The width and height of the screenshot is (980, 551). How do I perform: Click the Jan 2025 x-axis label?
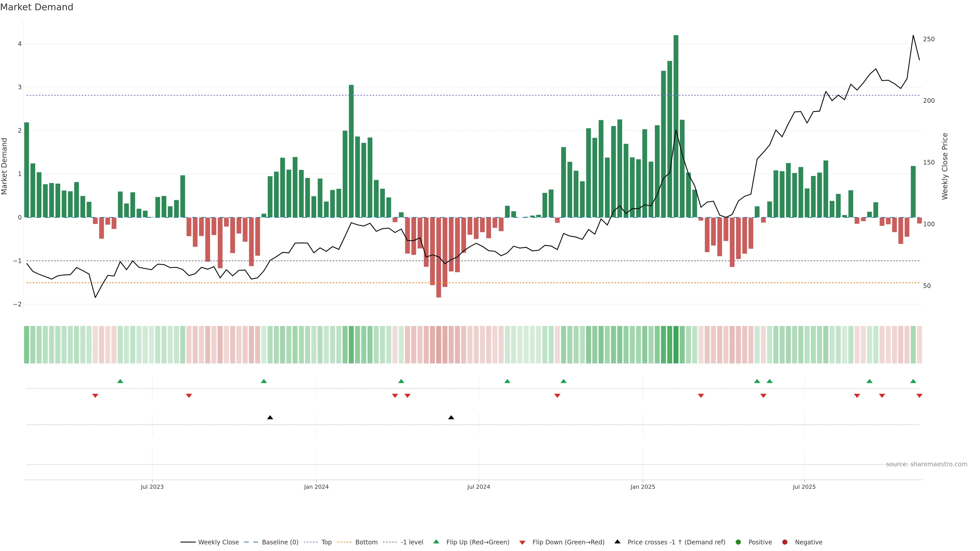tap(643, 487)
